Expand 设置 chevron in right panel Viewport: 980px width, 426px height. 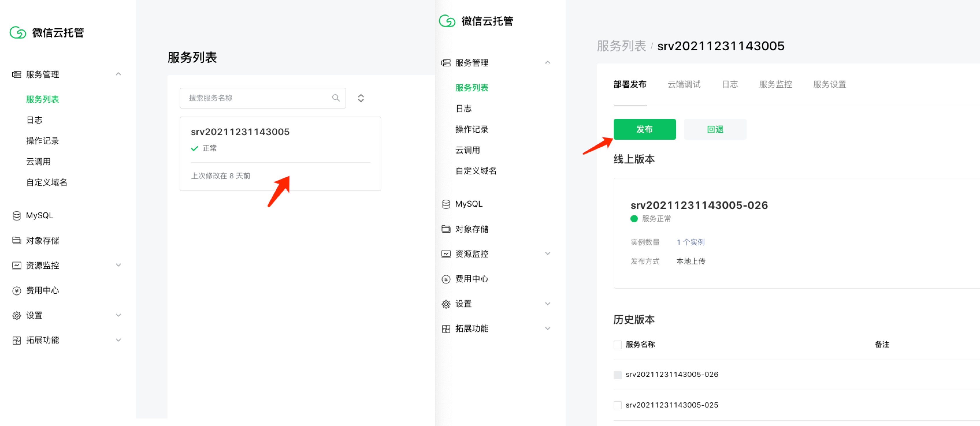click(x=547, y=304)
